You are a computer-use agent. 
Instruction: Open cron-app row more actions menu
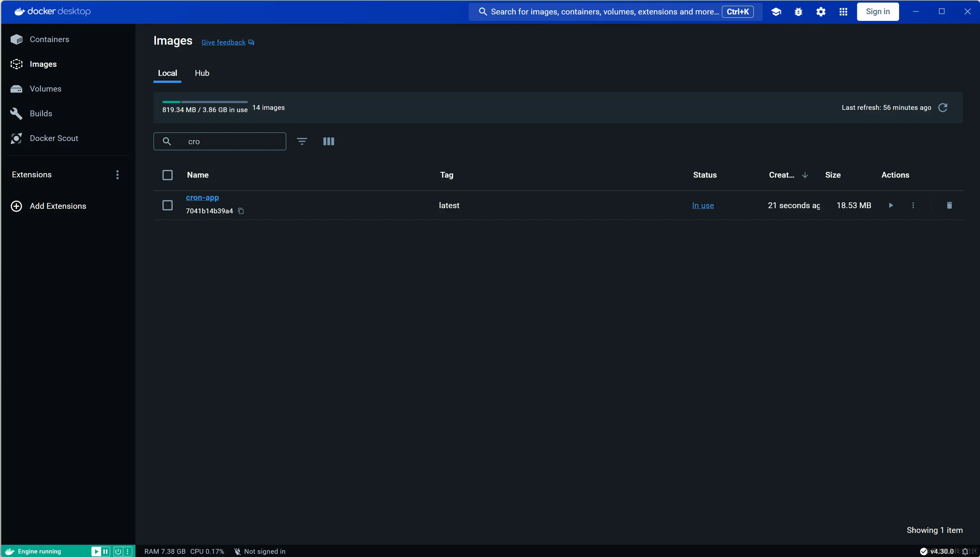click(913, 206)
